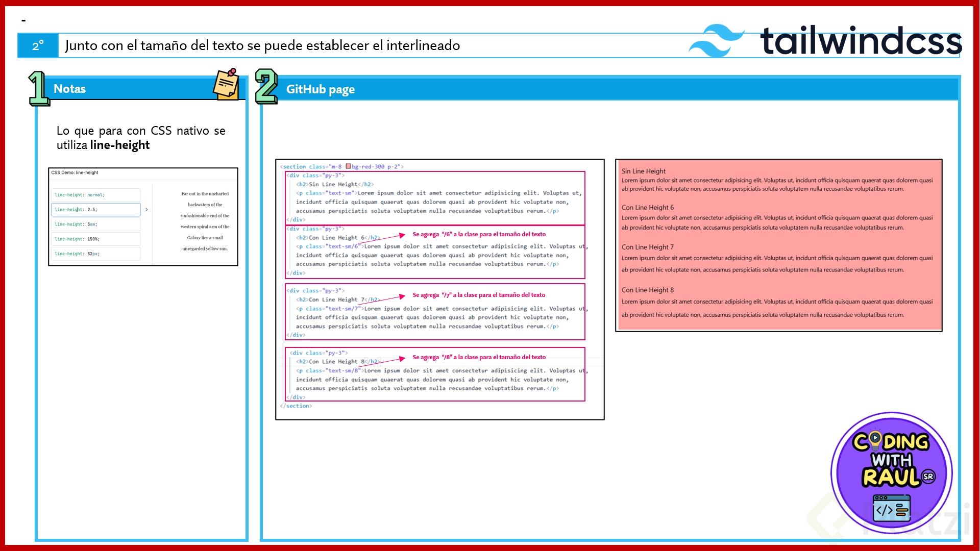Image resolution: width=980 pixels, height=551 pixels.
Task: Click the Coding with Raul circular logo
Action: (891, 472)
